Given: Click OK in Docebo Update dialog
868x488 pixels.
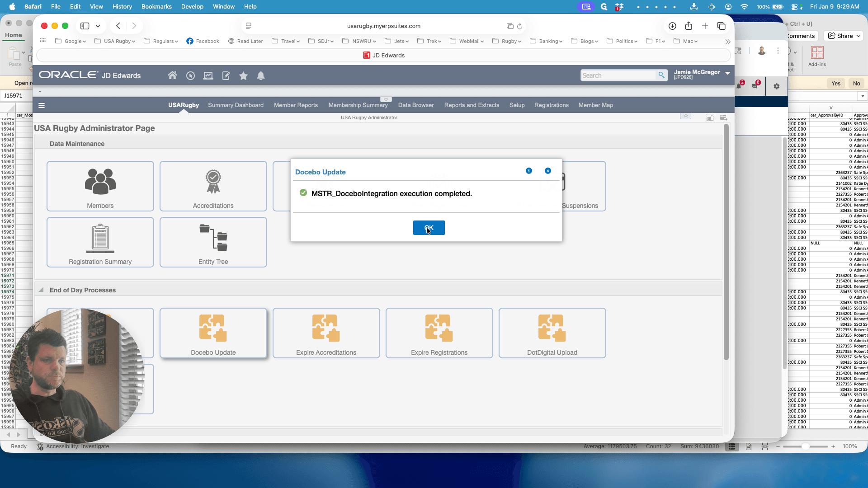Looking at the screenshot, I should tap(429, 228).
